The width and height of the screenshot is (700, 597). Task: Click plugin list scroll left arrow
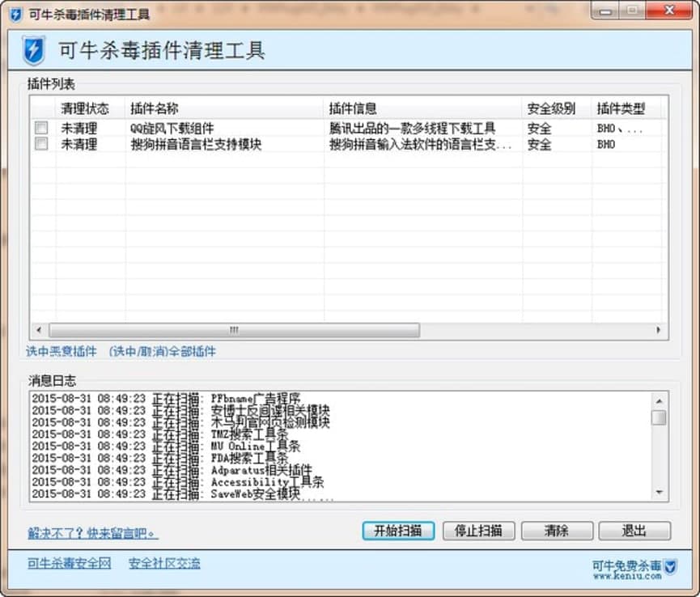(x=39, y=330)
